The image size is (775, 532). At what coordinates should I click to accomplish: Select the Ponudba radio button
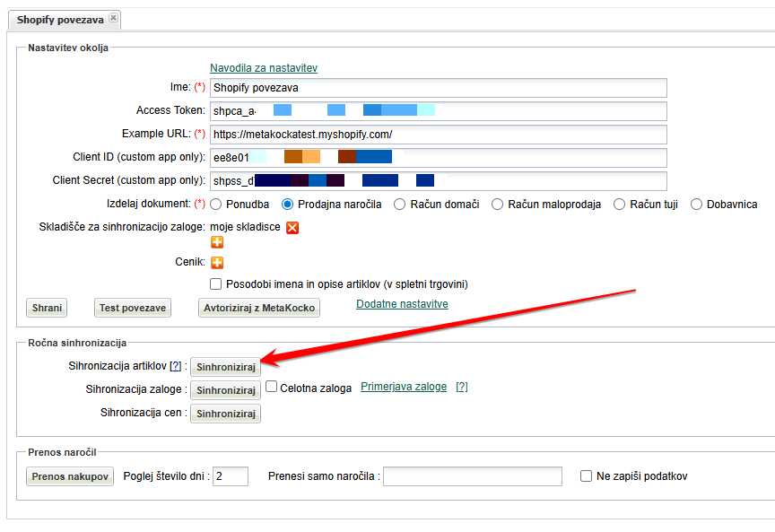click(215, 205)
